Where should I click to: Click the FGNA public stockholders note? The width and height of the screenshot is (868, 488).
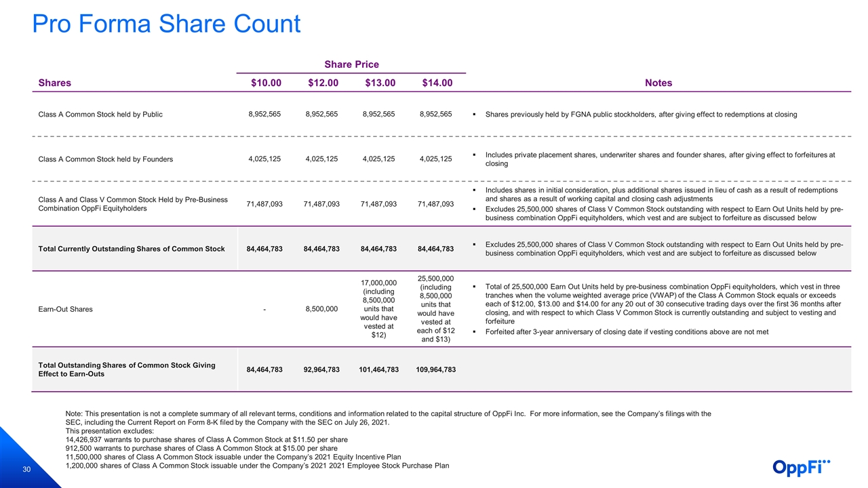[641, 115]
